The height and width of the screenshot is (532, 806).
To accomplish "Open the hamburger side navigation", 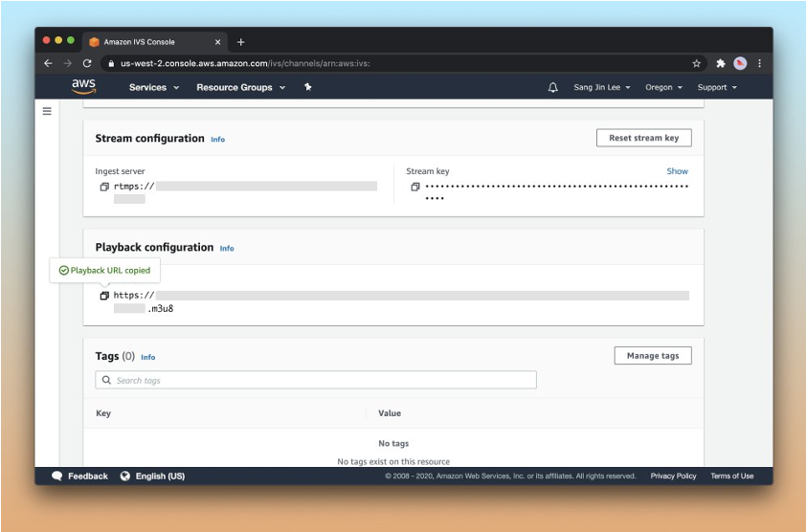I will point(47,111).
